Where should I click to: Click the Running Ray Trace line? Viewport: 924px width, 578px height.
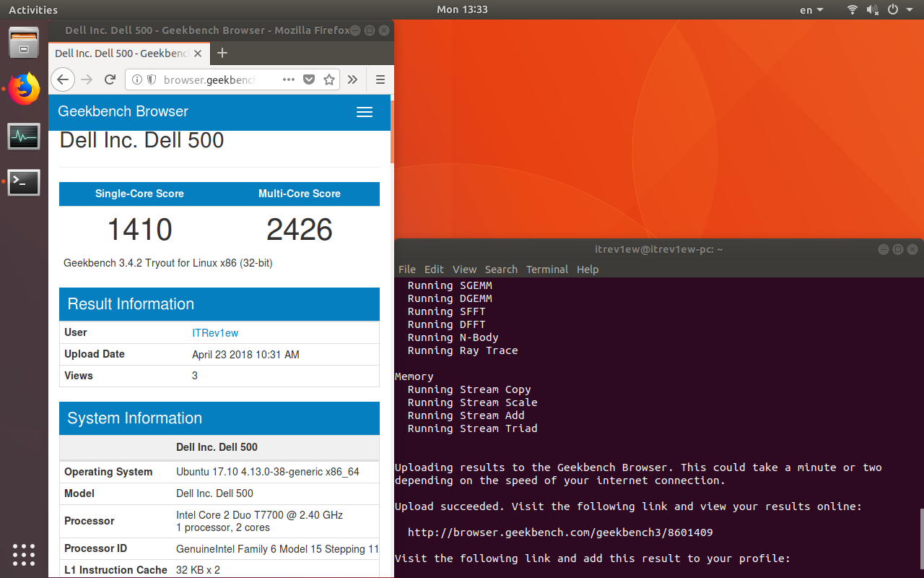(463, 350)
